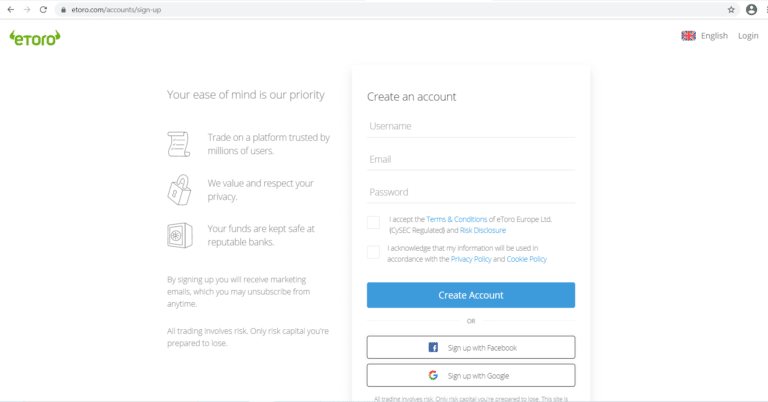
Task: Reload the page with refresh icon
Action: click(43, 9)
